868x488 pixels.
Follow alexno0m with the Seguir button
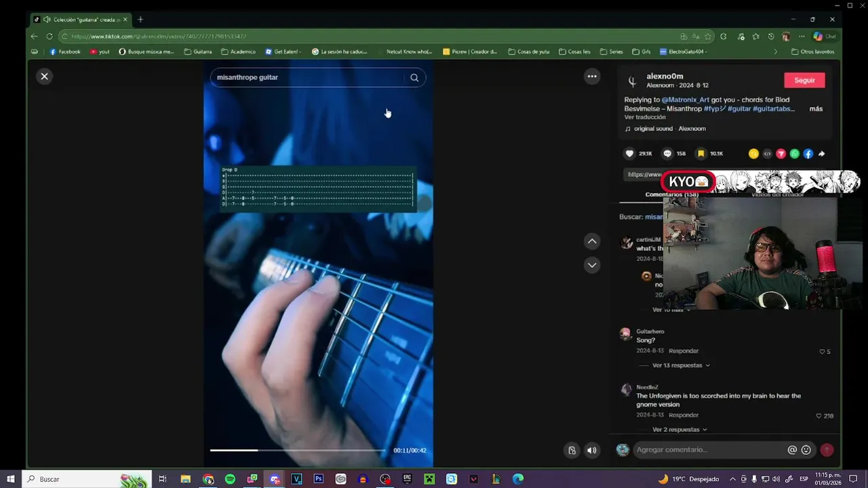804,80
